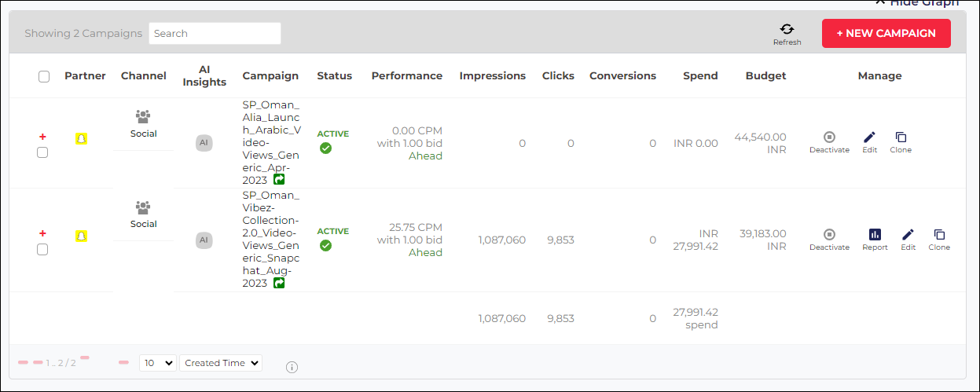The image size is (980, 392).
Task: Open green share arrow on Vibez-Collection campaign
Action: tap(279, 283)
